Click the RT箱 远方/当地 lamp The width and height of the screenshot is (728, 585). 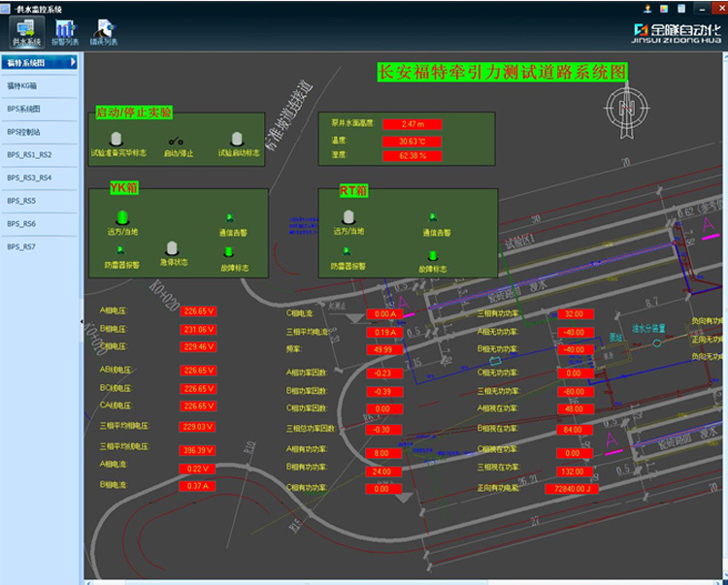point(348,216)
